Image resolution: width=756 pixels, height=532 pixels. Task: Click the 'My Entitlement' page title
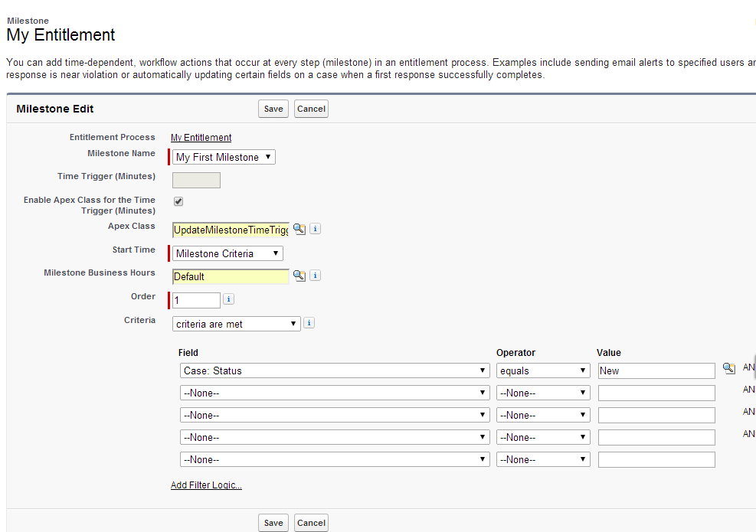point(61,35)
